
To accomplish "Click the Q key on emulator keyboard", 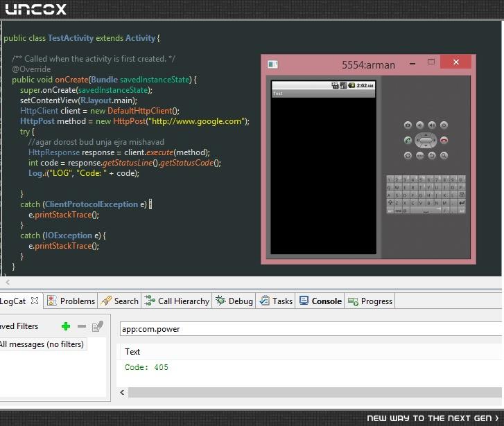I will pyautogui.click(x=390, y=188).
